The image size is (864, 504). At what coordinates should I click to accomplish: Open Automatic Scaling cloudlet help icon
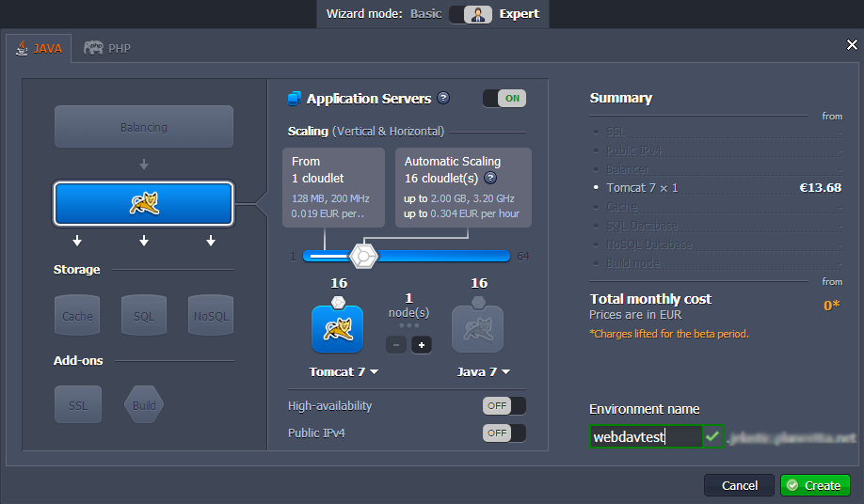click(x=489, y=178)
